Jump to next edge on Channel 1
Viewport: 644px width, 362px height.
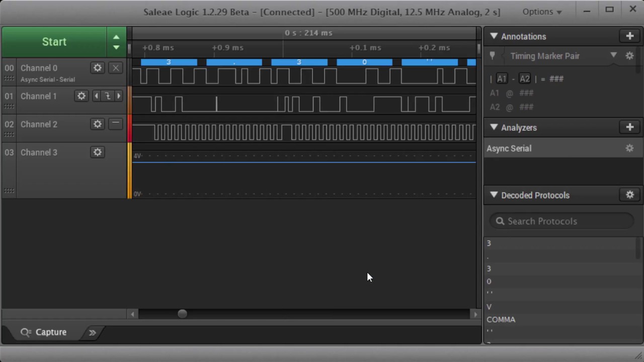pyautogui.click(x=119, y=96)
